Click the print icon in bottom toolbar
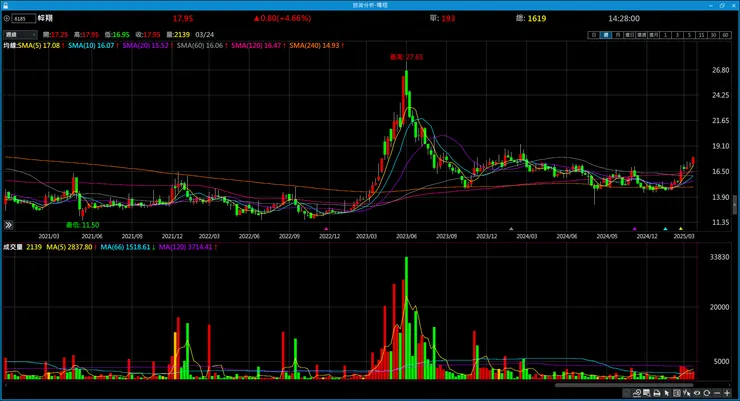 click(657, 393)
